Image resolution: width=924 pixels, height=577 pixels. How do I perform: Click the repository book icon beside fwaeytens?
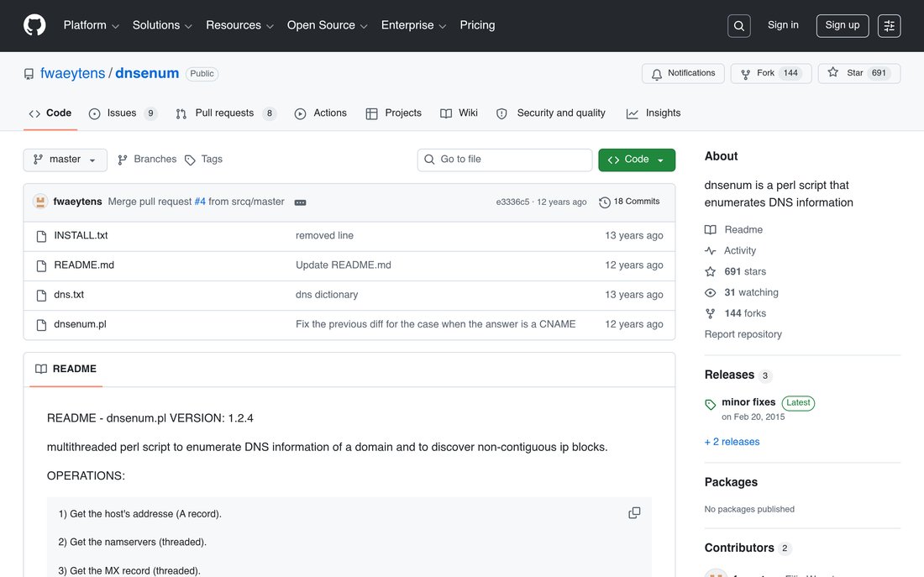tap(29, 74)
